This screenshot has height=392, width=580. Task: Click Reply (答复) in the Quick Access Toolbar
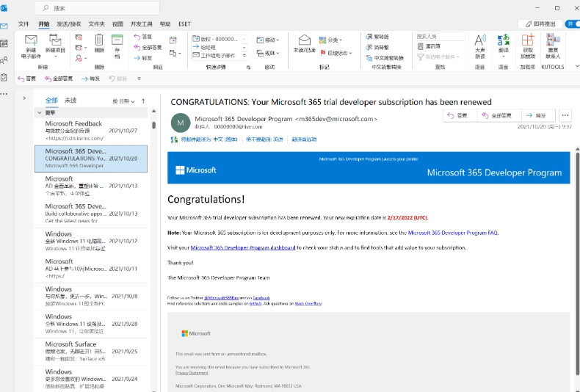click(26, 79)
